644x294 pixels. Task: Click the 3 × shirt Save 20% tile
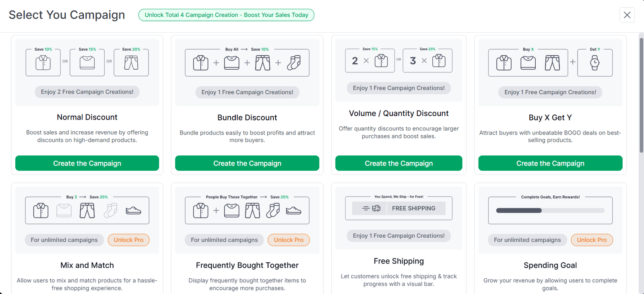(427, 60)
